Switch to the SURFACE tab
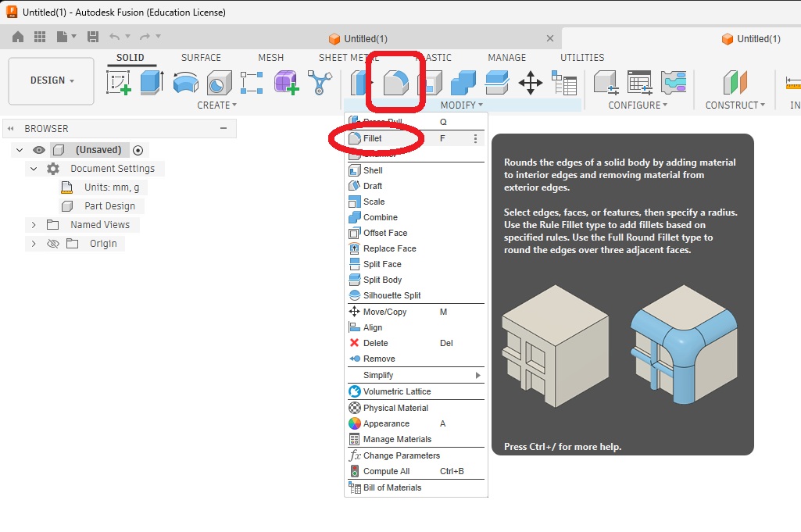 tap(201, 58)
